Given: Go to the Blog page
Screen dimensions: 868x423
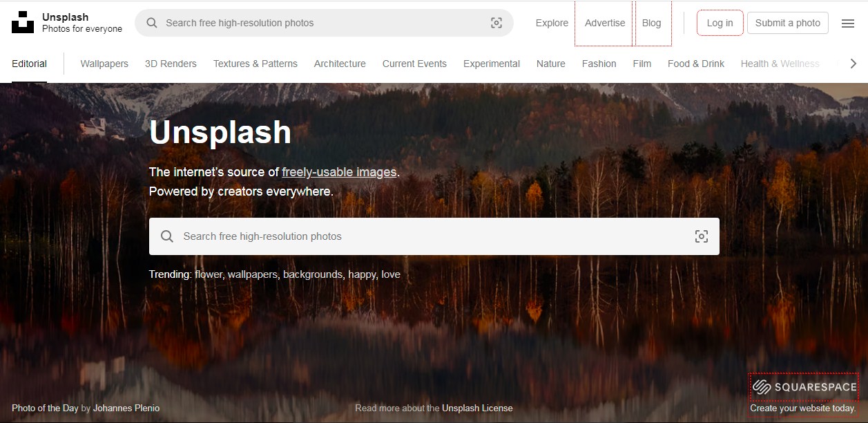Looking at the screenshot, I should [651, 23].
